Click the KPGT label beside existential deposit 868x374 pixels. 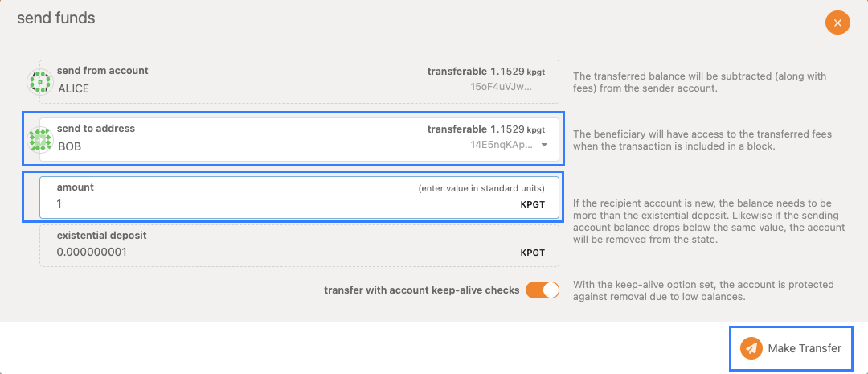point(533,253)
